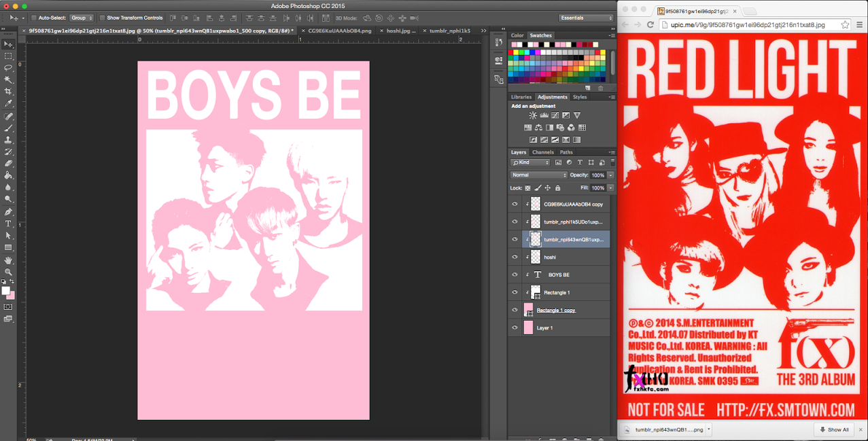The width and height of the screenshot is (868, 441).
Task: Select the Healing Brush tool
Action: pyautogui.click(x=8, y=117)
